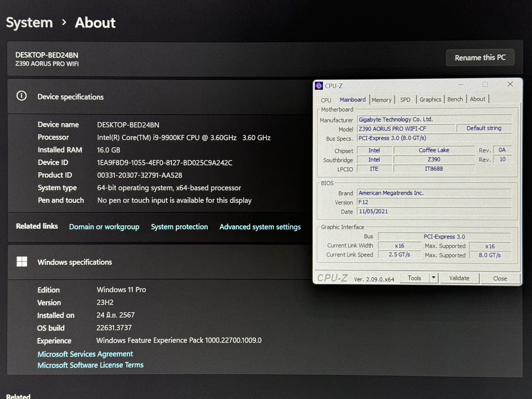Screen dimensions: 532x399
Task: Click the Product ID value 00331-20307-32791-AA528
Action: (x=139, y=175)
